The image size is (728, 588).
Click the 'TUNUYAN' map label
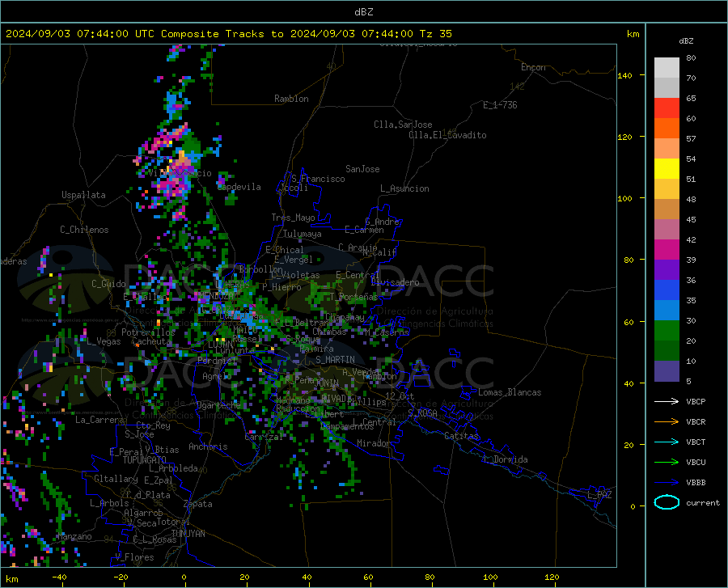point(188,534)
